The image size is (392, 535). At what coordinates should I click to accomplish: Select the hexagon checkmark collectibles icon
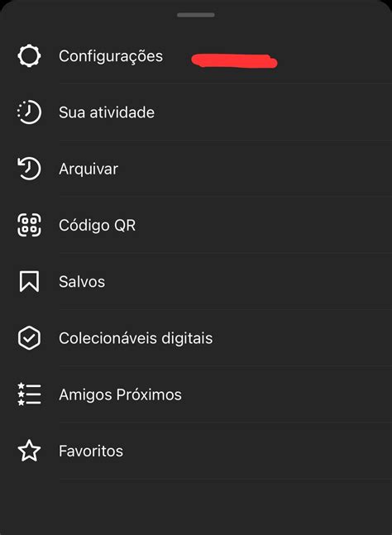tap(29, 338)
